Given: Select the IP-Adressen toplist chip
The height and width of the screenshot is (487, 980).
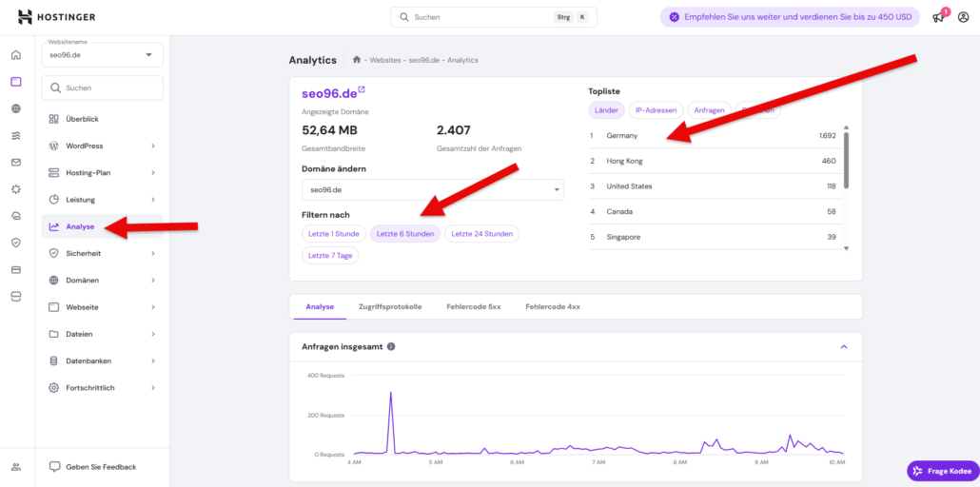Looking at the screenshot, I should tap(657, 110).
